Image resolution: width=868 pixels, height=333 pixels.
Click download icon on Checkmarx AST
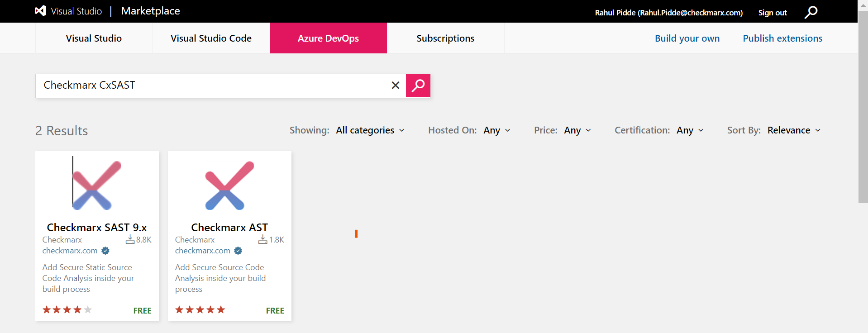(262, 239)
